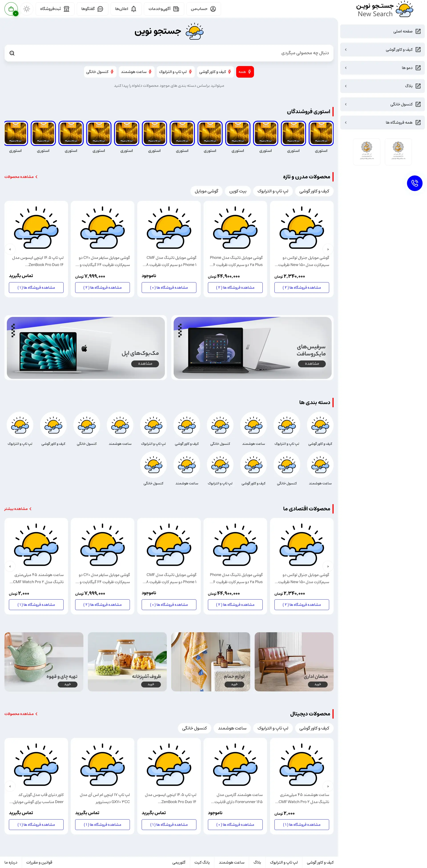This screenshot has height=868, width=427.
Task: Open ZenBook Pro Duo product image in modern products
Action: tap(36, 228)
